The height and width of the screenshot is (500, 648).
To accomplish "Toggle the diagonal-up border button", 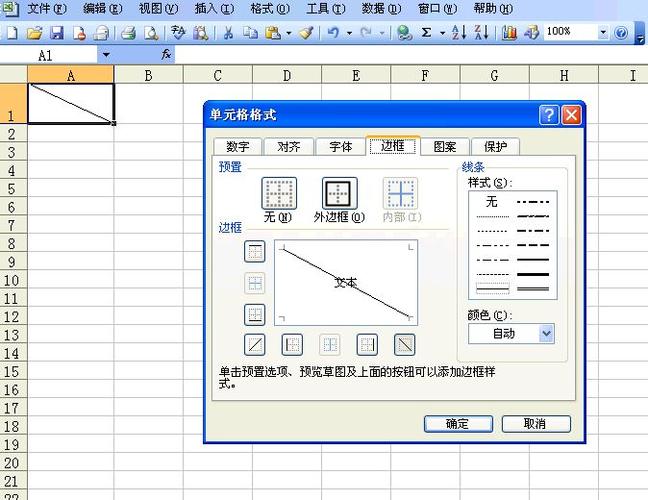I will point(255,345).
